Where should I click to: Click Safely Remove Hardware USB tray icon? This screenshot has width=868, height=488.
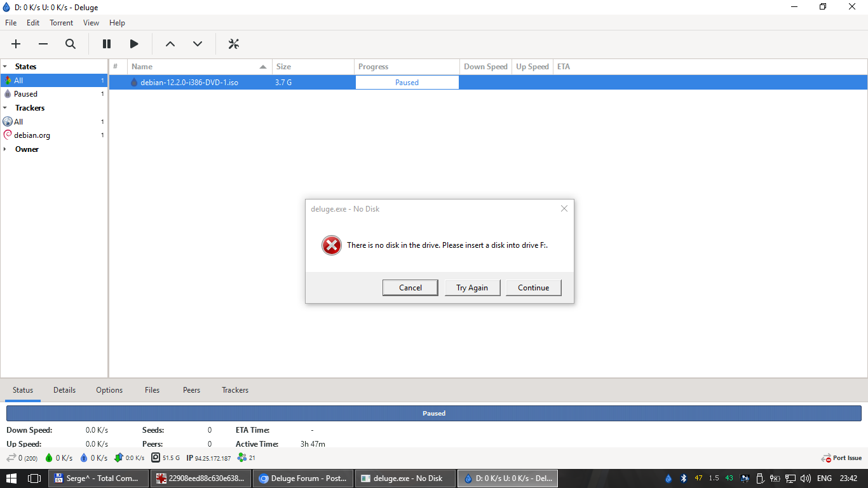point(759,478)
